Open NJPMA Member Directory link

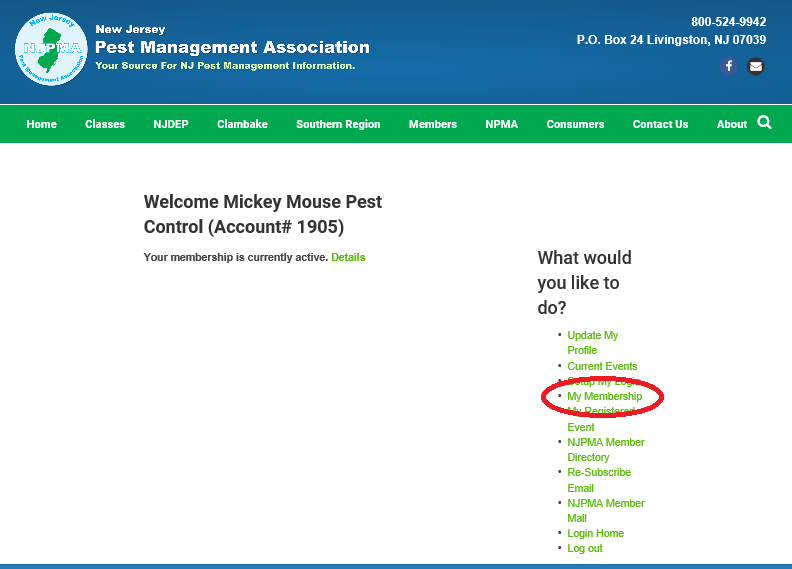click(x=606, y=449)
